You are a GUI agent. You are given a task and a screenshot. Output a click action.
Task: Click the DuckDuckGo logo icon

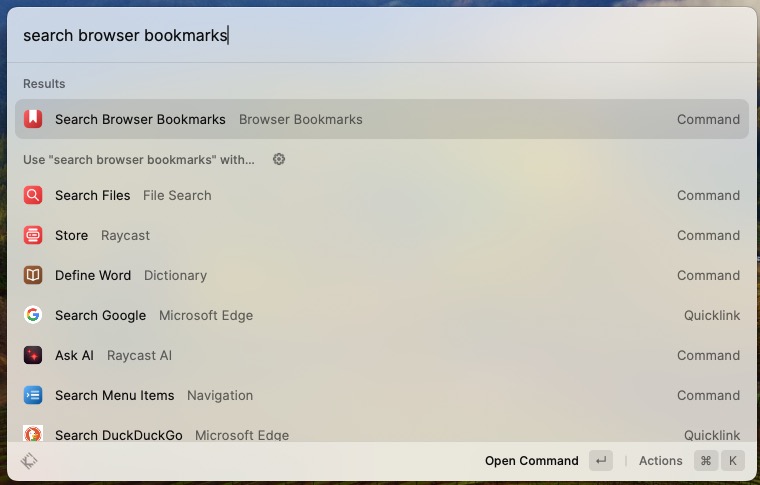[x=33, y=434]
